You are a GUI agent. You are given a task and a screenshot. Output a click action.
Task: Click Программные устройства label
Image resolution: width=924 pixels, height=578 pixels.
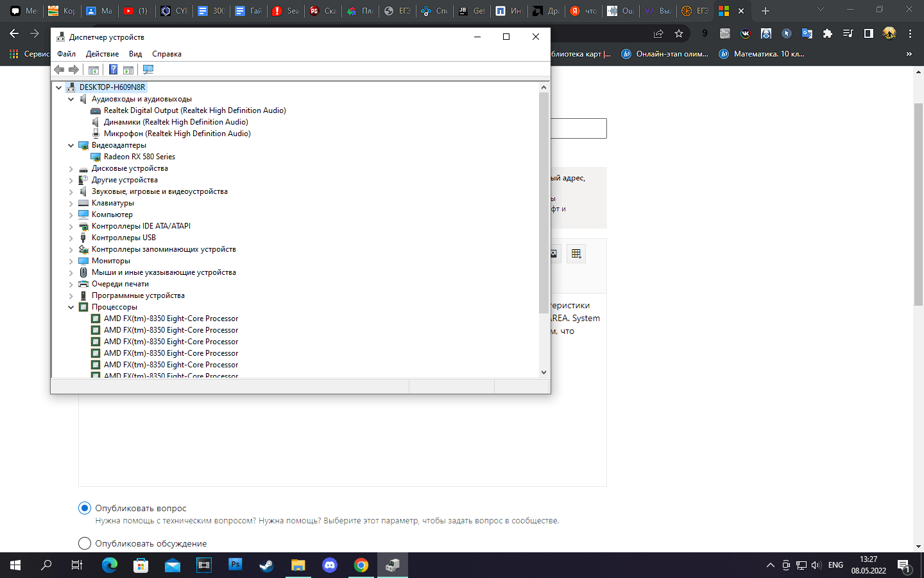click(x=138, y=295)
